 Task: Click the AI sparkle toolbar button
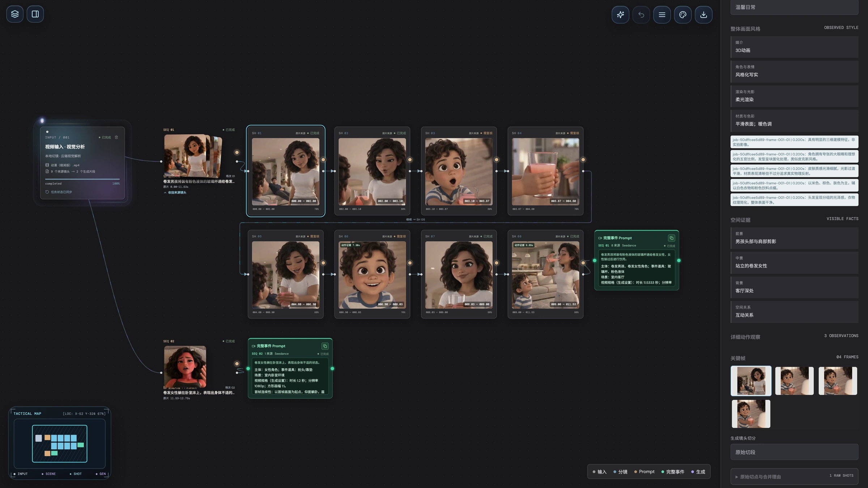point(620,15)
